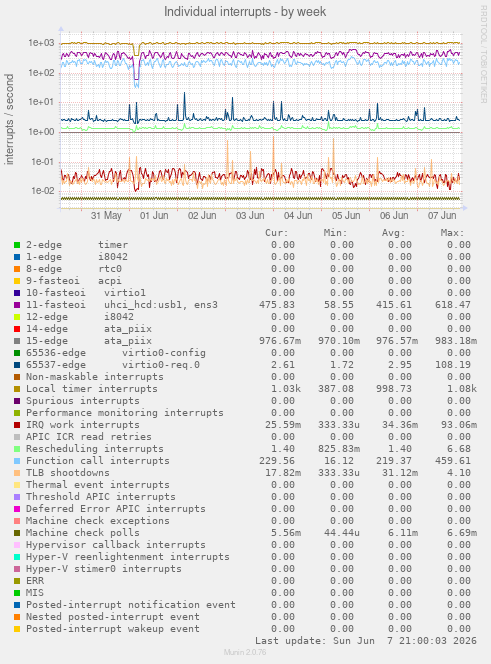Click the '07 Jun' x-axis date label
This screenshot has height=664, width=491.
(442, 216)
